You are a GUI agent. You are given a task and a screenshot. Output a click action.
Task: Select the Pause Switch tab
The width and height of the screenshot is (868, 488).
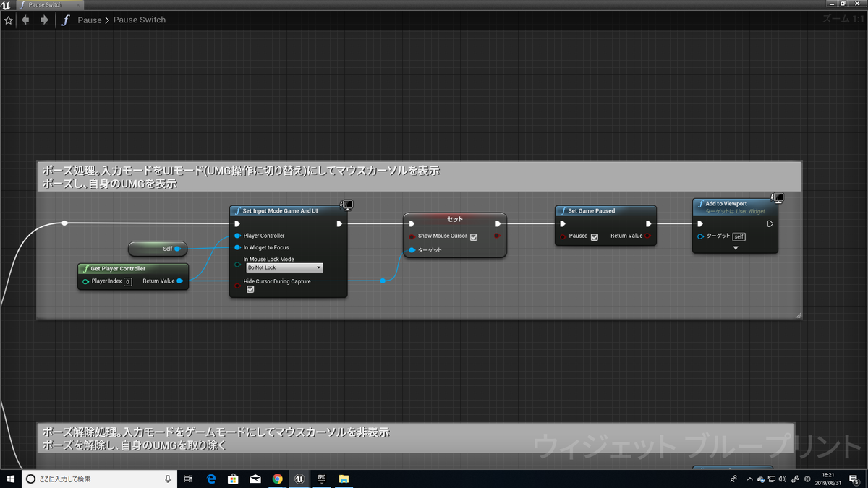[x=45, y=4]
